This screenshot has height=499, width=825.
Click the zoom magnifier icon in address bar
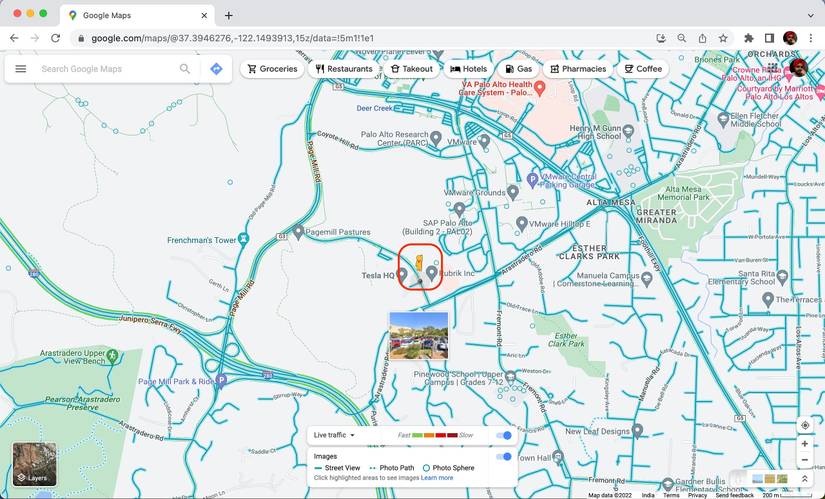coord(682,38)
